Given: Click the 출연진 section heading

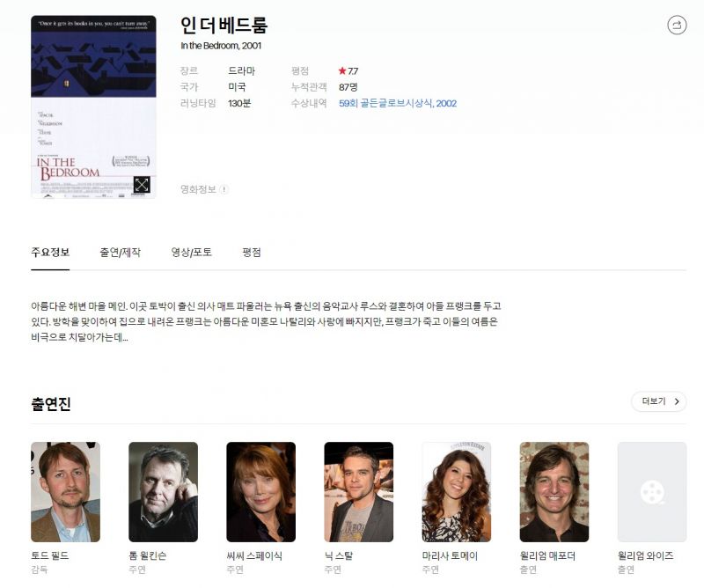Looking at the screenshot, I should (51, 404).
